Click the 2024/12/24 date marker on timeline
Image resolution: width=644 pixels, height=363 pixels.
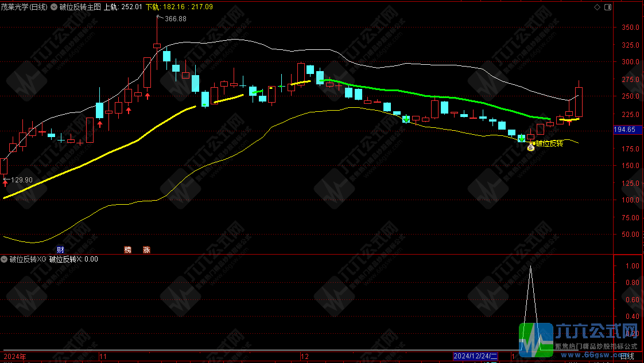[476, 357]
